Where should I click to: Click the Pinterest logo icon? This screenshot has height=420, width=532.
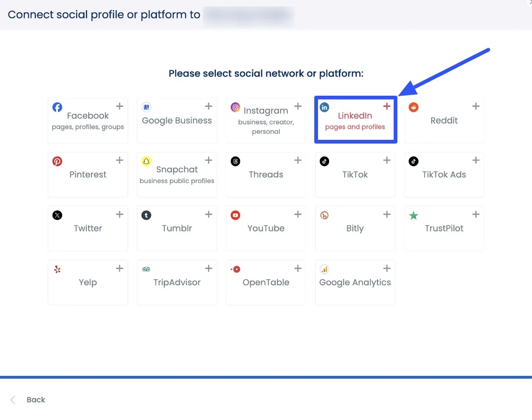click(57, 161)
